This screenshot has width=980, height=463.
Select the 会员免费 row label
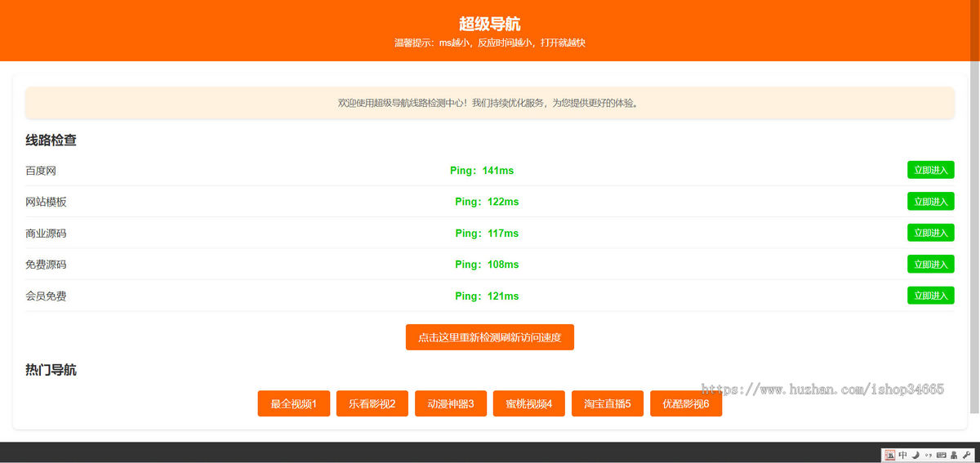coord(46,296)
